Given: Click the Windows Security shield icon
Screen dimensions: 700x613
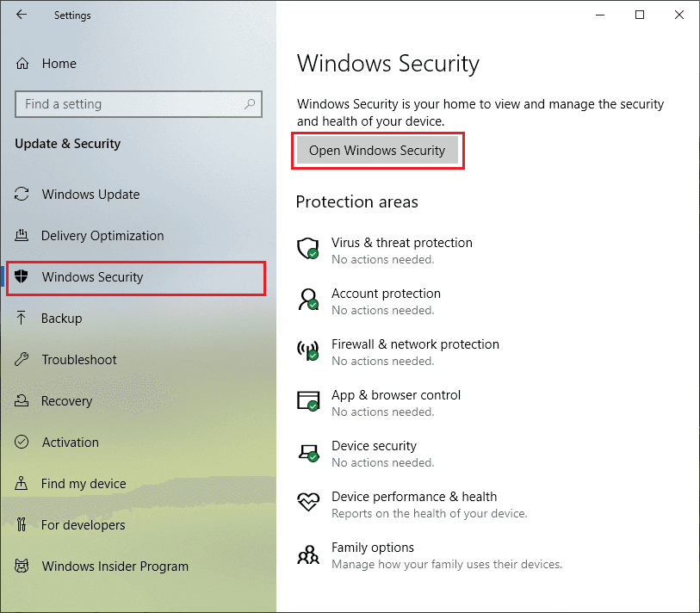Looking at the screenshot, I should [x=22, y=276].
